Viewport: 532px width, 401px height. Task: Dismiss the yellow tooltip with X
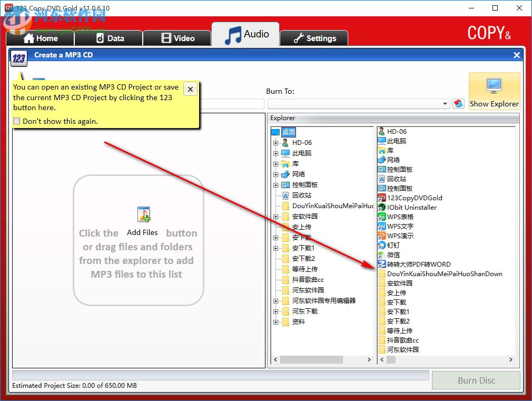click(190, 89)
